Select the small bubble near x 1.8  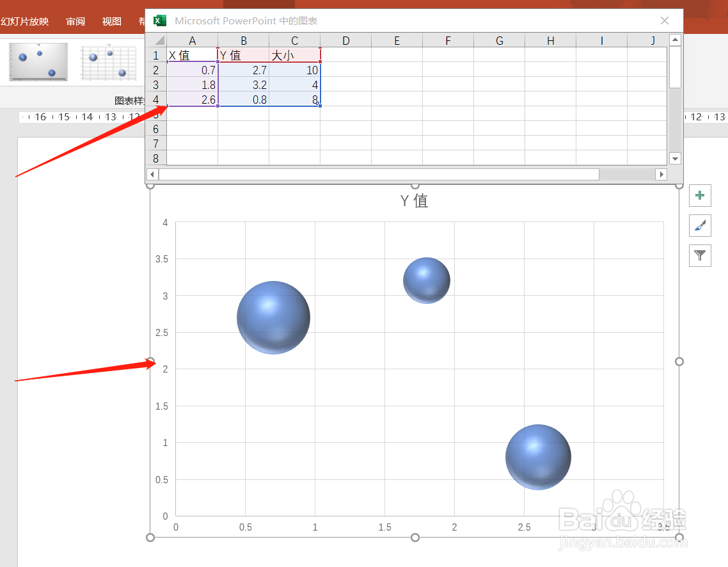pyautogui.click(x=427, y=280)
